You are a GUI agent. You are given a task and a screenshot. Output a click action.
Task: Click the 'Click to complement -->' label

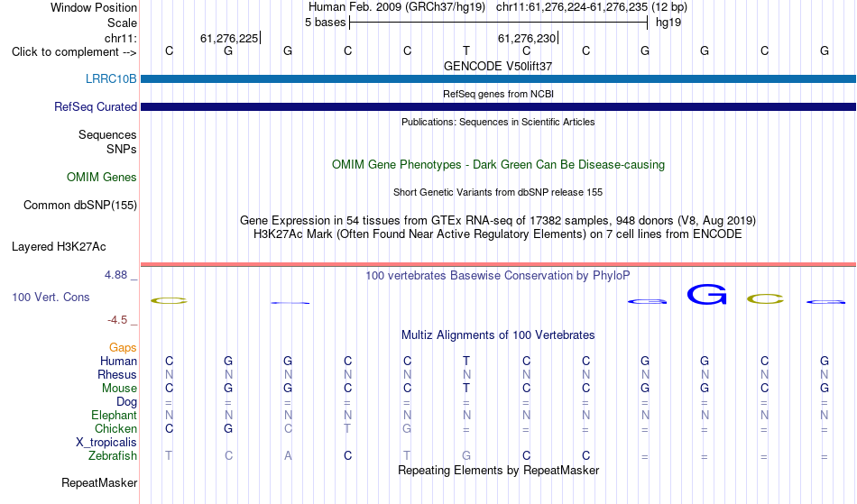point(74,52)
